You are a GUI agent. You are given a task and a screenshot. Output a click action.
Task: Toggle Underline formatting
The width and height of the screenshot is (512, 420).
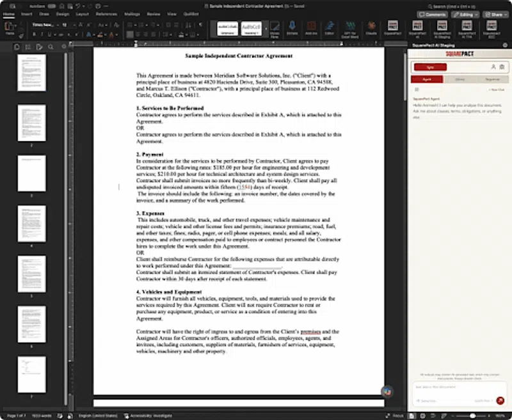(x=49, y=35)
